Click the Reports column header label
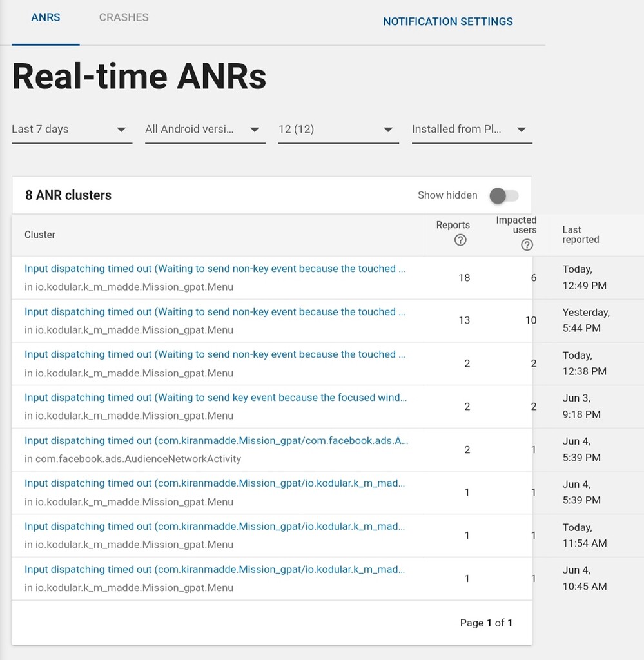The height and width of the screenshot is (660, 644). tap(453, 225)
